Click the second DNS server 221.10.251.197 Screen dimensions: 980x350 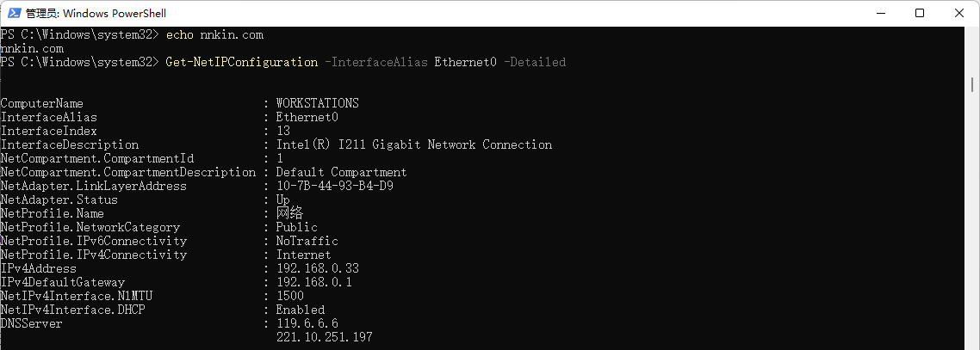pyautogui.click(x=324, y=337)
